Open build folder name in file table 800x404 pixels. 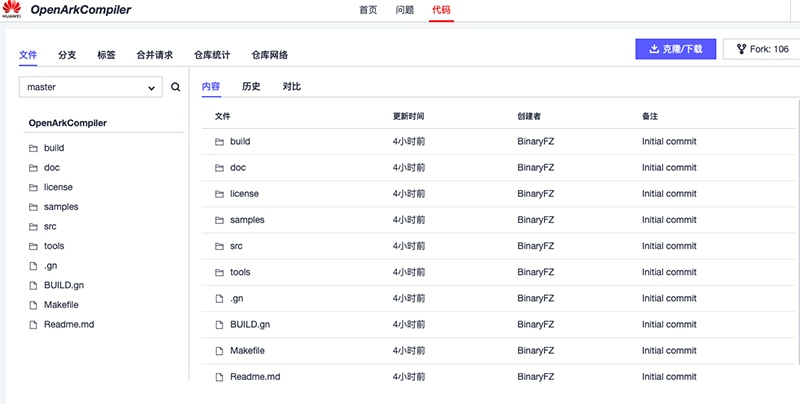coord(240,141)
